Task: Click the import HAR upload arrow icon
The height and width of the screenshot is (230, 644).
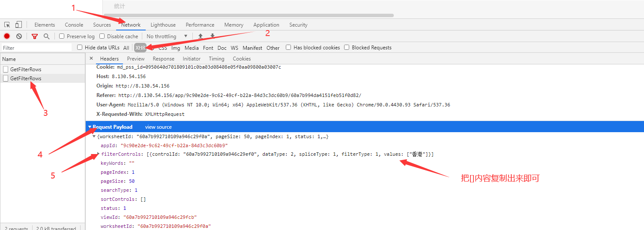Action: tap(200, 36)
